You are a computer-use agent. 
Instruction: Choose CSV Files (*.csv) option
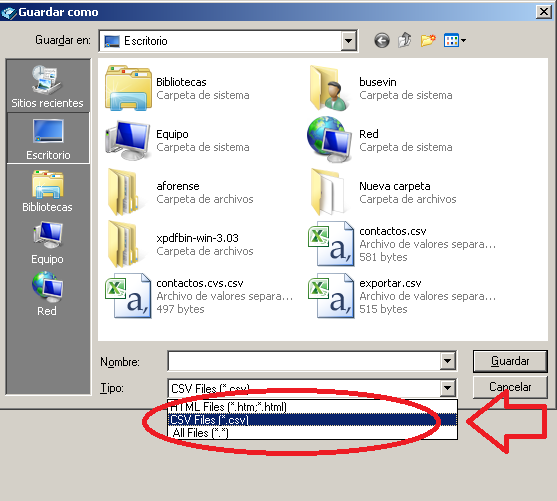tap(312, 420)
